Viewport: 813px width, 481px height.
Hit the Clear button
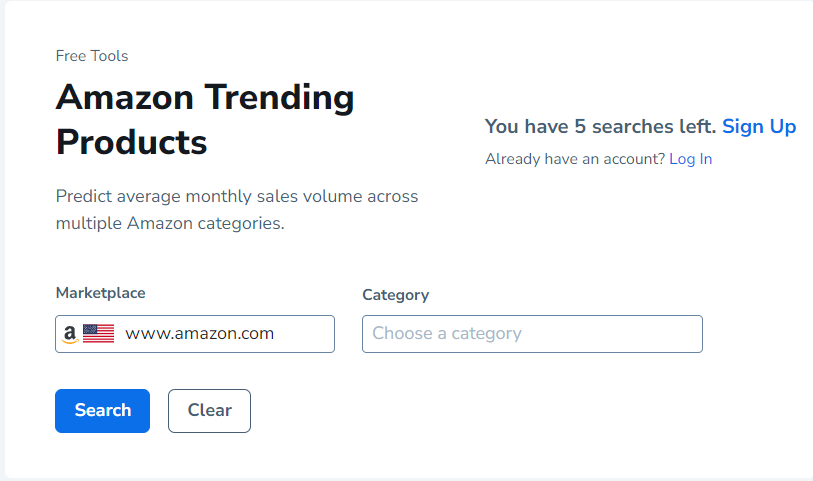pos(209,410)
